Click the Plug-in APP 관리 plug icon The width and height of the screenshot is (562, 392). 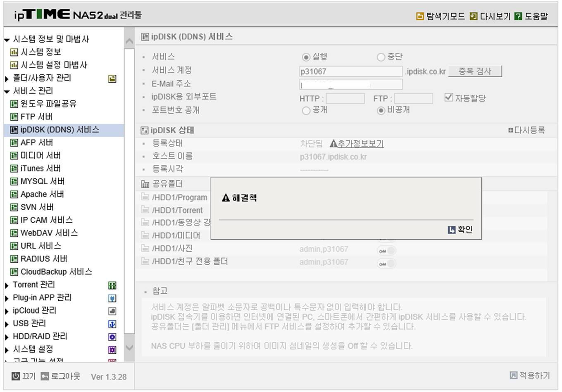(112, 298)
